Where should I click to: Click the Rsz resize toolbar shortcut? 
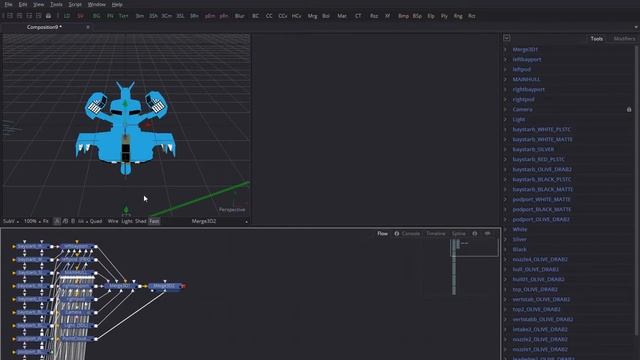tap(374, 16)
